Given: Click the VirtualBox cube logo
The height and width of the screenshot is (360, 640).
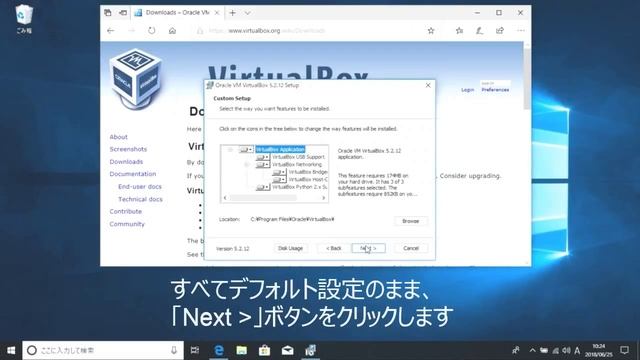Looking at the screenshot, I should coord(135,79).
